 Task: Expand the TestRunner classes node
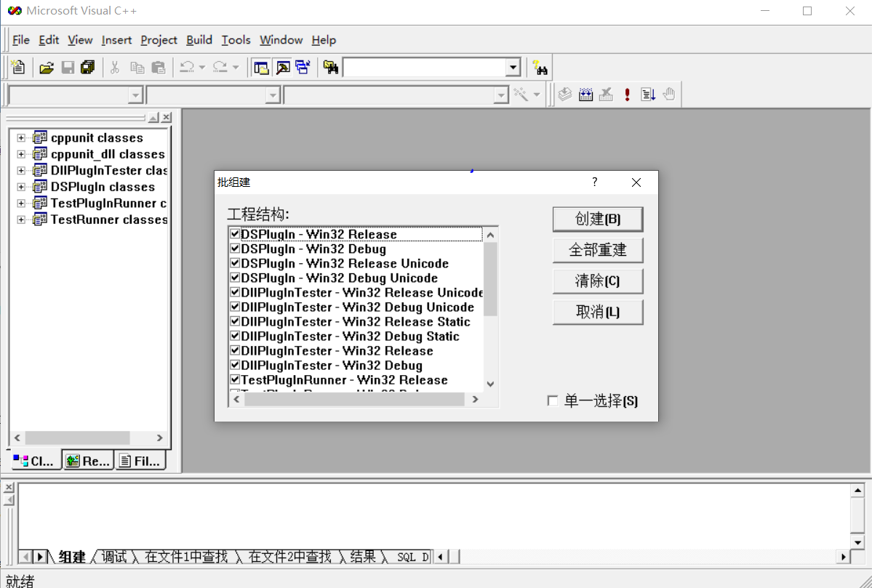(21, 220)
